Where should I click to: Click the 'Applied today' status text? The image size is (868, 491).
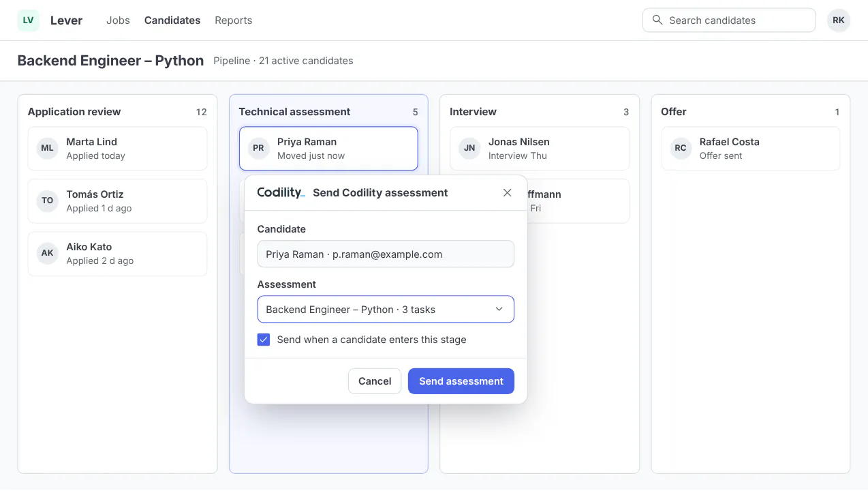click(95, 156)
